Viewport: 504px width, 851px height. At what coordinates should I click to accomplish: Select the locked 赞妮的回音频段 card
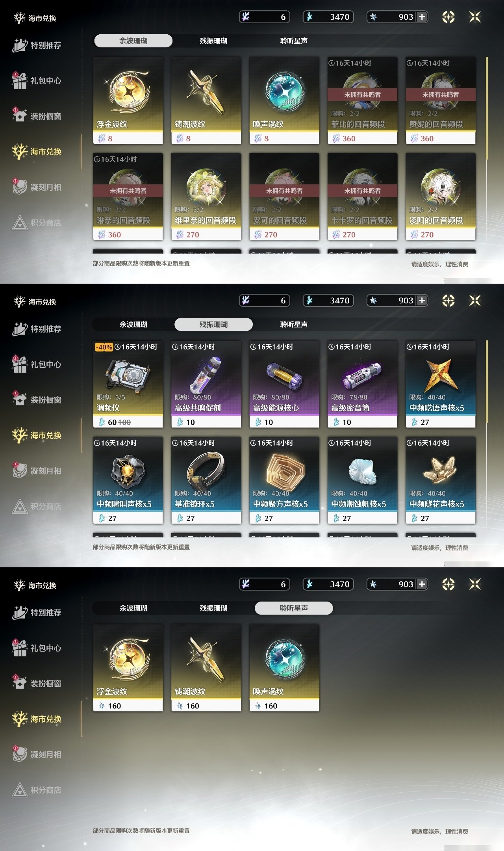point(441,100)
